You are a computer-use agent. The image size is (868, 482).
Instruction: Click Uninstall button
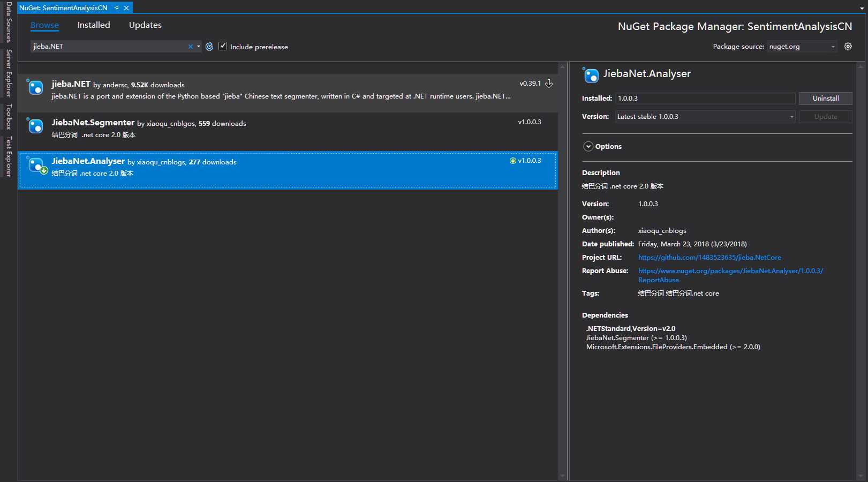pos(825,99)
